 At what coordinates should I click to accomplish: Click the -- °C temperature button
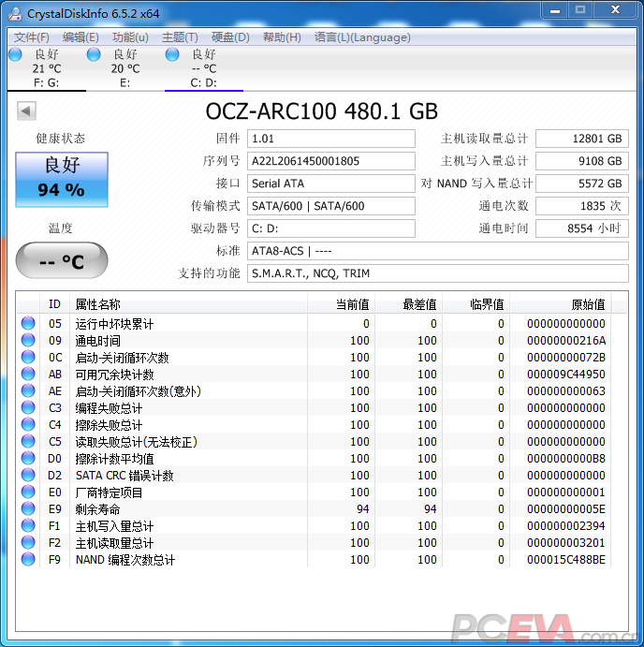click(x=62, y=260)
